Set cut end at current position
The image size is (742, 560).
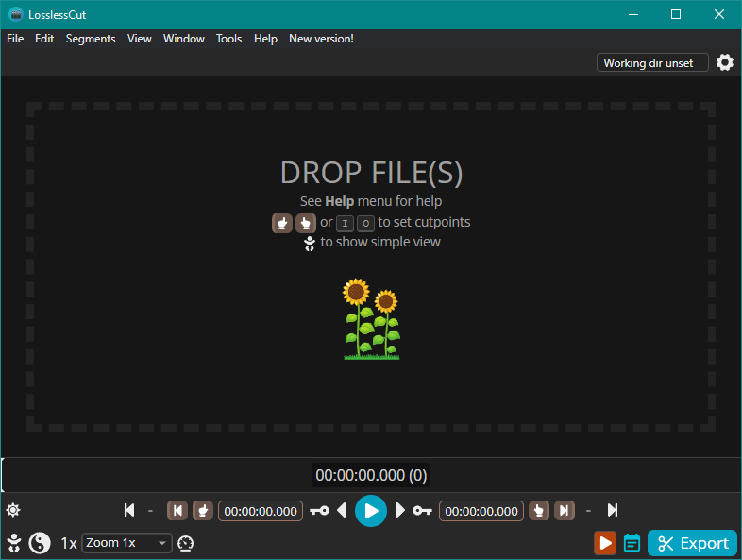coord(538,511)
